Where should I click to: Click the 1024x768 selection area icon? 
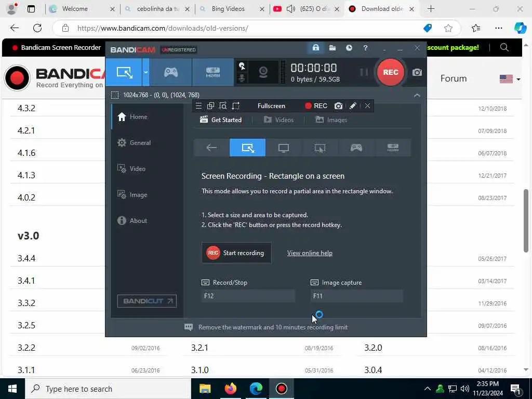115,95
